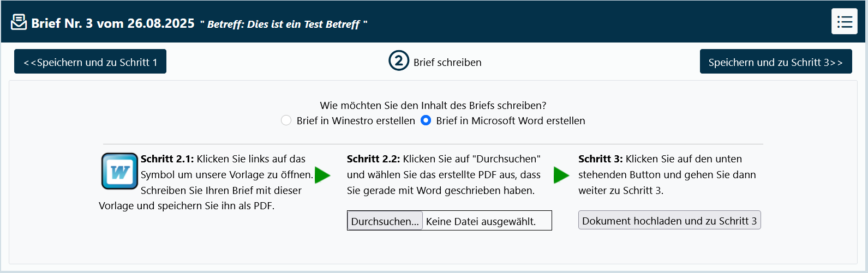
Task: Click the "Keine Datei ausgewählt." file field
Action: point(481,221)
